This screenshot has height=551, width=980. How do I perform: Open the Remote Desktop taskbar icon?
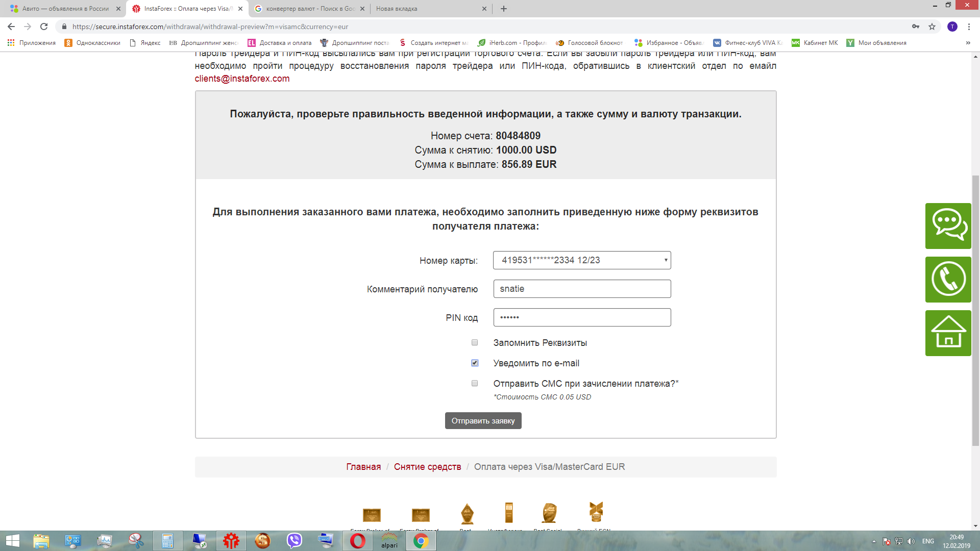199,541
